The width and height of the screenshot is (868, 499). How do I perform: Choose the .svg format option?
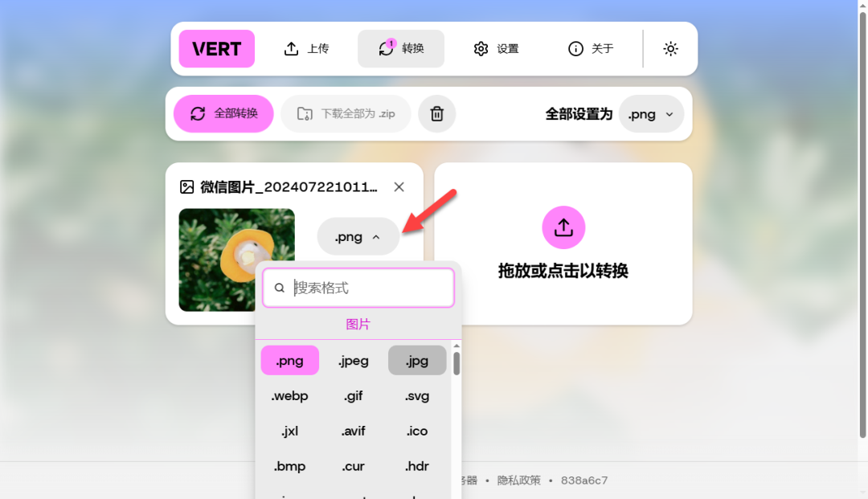click(417, 395)
